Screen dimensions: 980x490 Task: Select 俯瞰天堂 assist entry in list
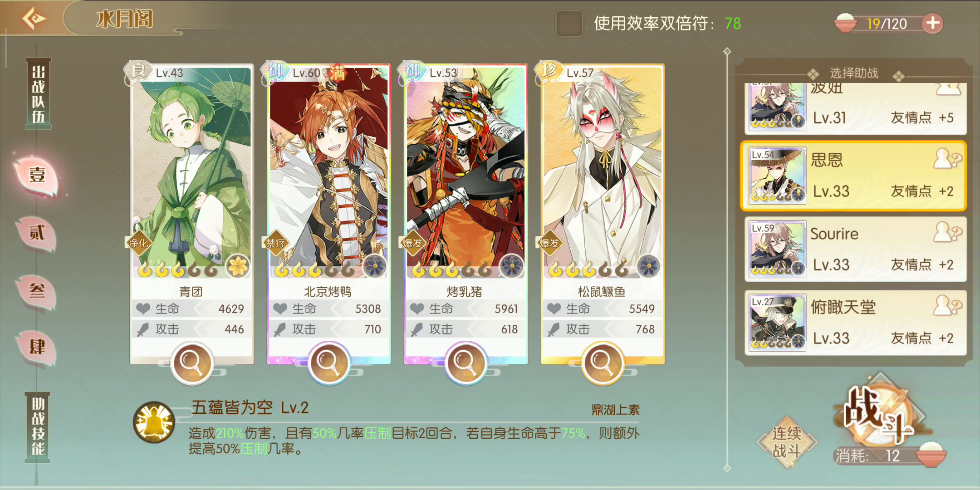pyautogui.click(x=856, y=323)
